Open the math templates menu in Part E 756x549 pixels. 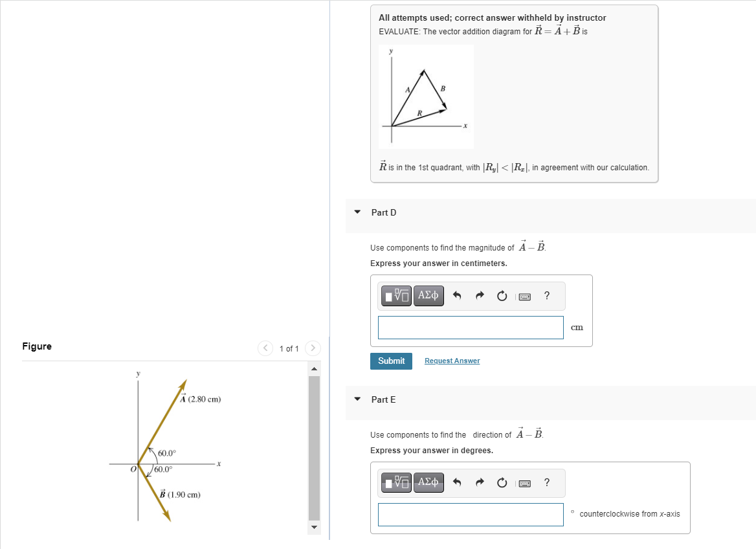tap(395, 482)
